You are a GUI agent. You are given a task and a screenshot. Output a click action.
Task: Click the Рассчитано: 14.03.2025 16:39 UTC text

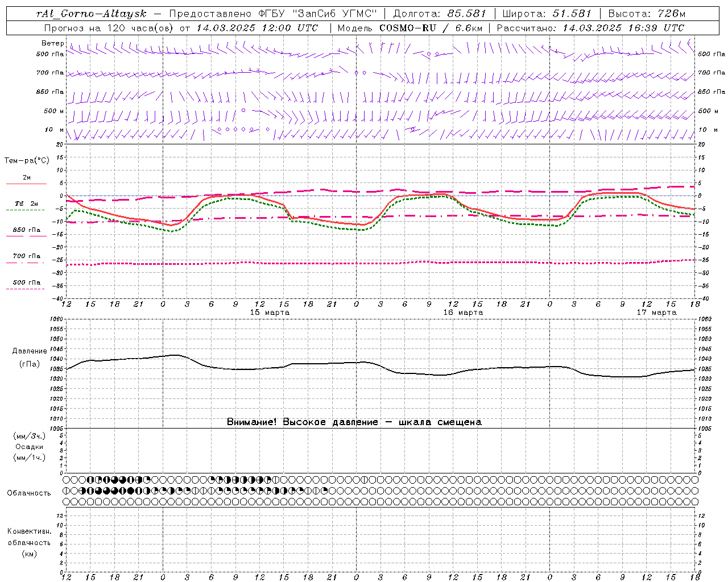(x=590, y=28)
